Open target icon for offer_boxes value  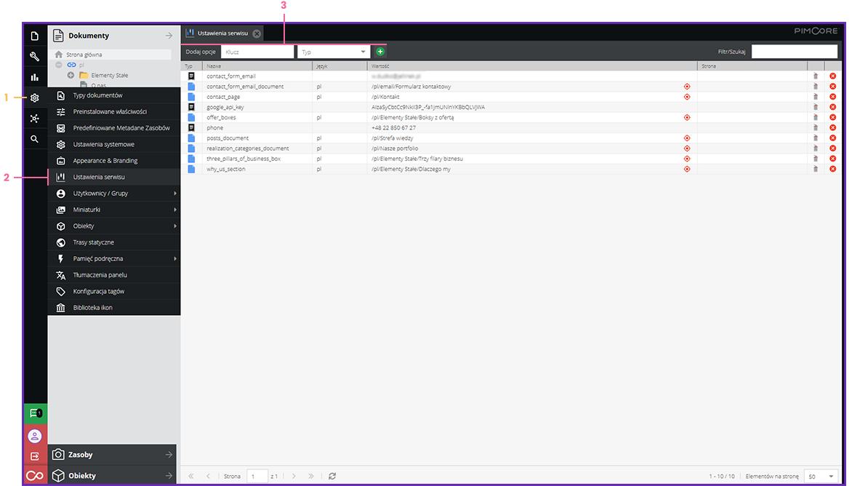pyautogui.click(x=687, y=117)
